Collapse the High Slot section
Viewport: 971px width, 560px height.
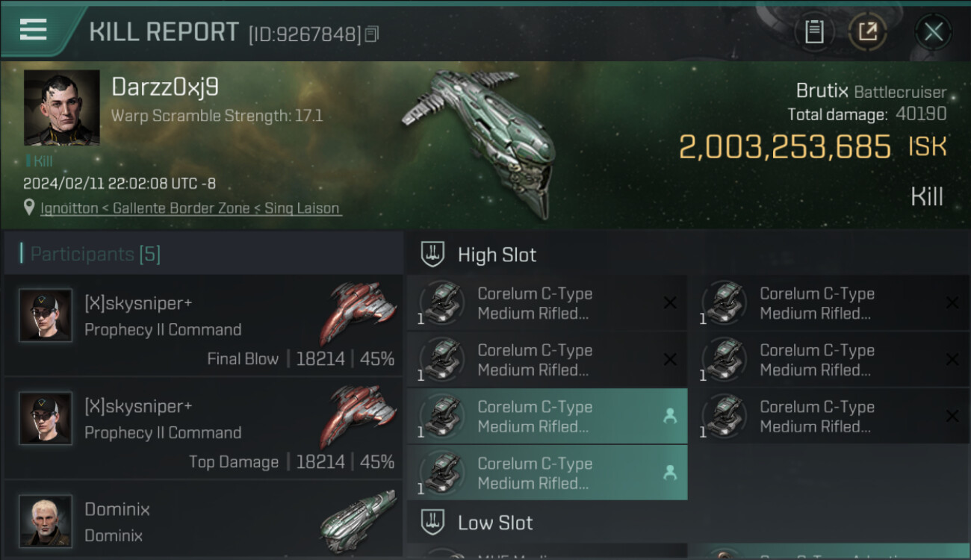(x=497, y=255)
